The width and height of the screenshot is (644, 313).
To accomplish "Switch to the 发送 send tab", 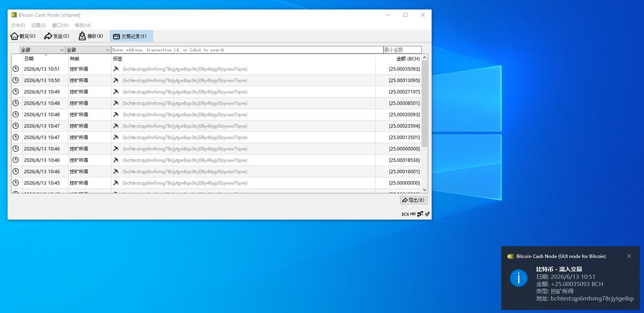I will coord(57,36).
